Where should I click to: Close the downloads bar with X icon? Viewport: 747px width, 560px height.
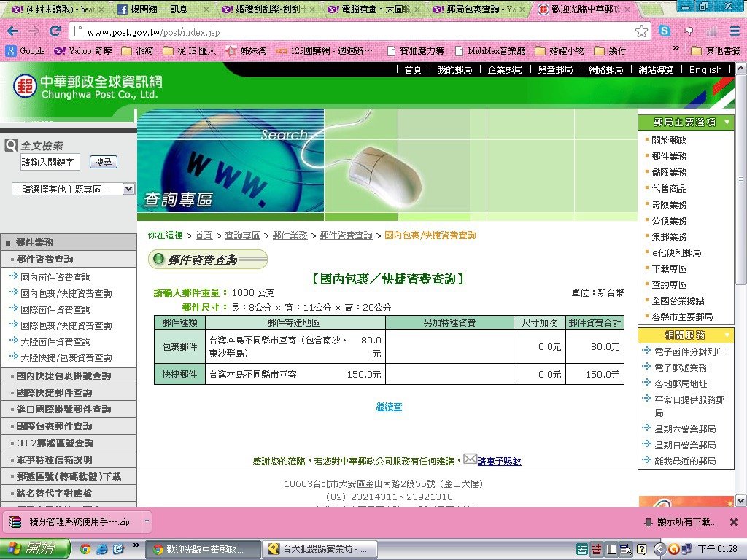(x=734, y=522)
